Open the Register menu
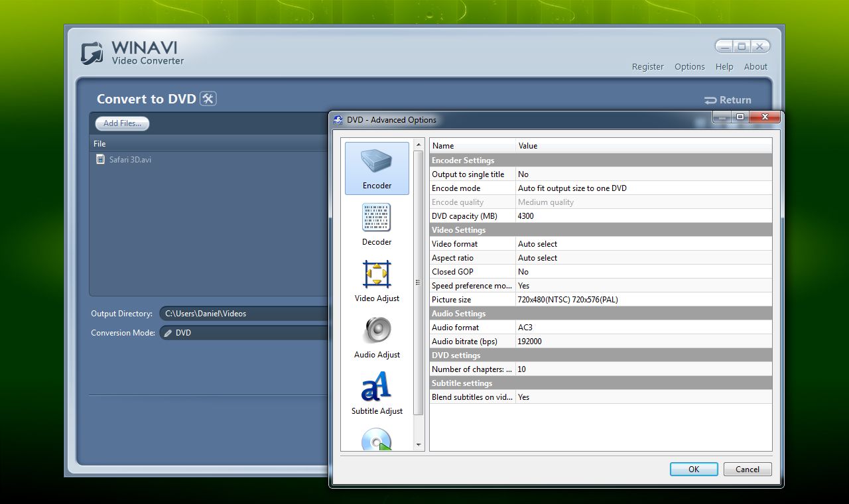The width and height of the screenshot is (849, 504). click(647, 66)
